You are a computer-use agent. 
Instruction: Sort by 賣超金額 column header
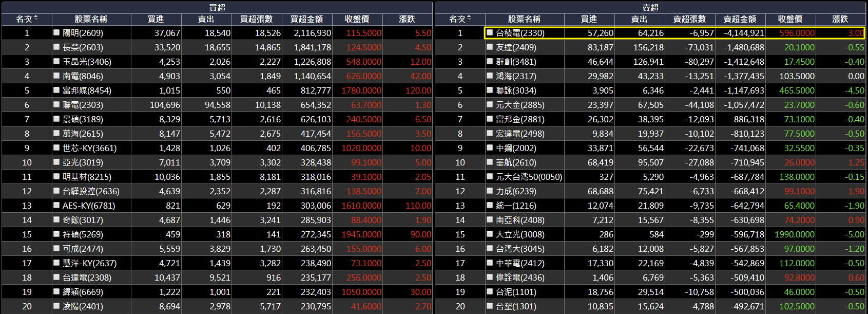point(740,19)
